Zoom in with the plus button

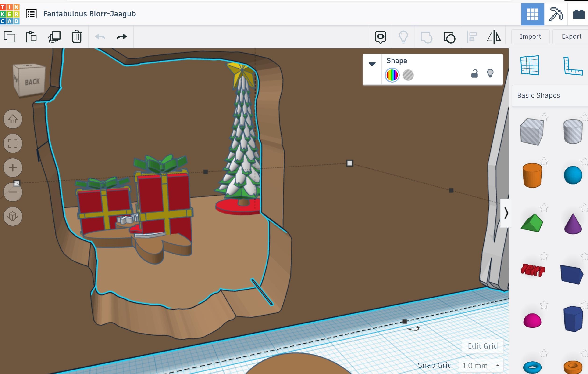13,168
